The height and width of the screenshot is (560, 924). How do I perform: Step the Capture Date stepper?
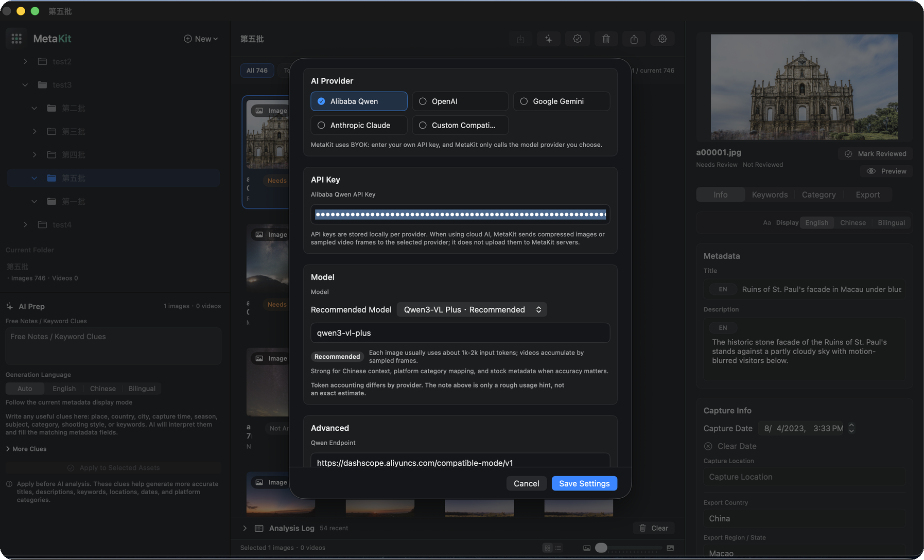851,428
